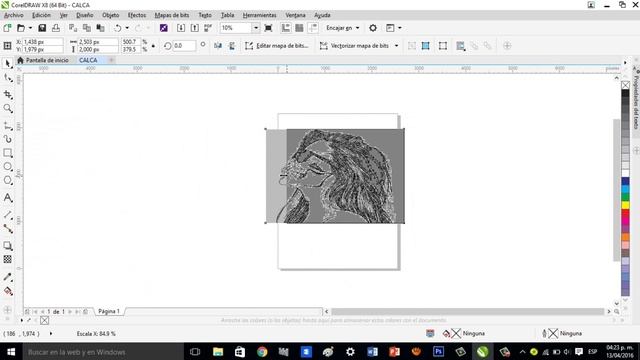Viewport: 640px width, 360px height.
Task: Toggle the Show guidelines button
Action: tap(313, 28)
